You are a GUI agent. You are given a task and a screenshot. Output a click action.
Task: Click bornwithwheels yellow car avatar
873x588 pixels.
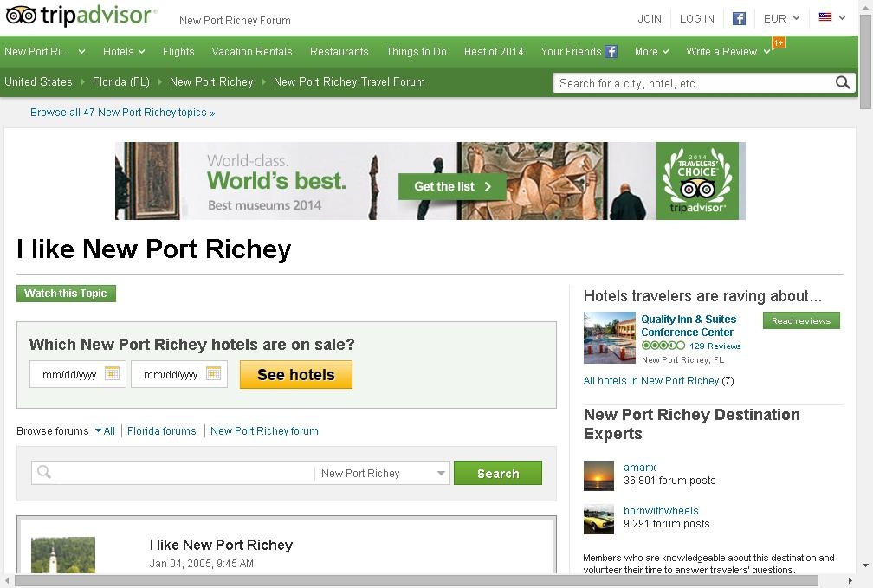point(598,519)
